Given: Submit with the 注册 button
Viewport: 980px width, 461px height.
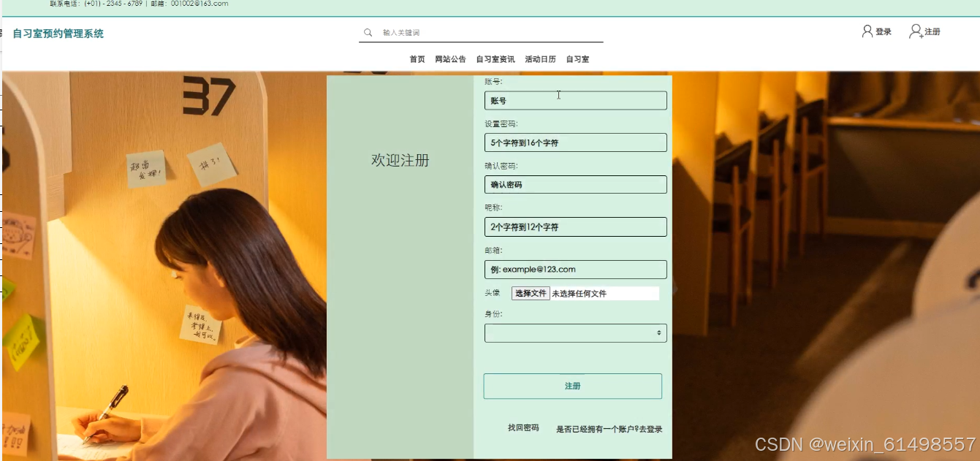Looking at the screenshot, I should 573,386.
